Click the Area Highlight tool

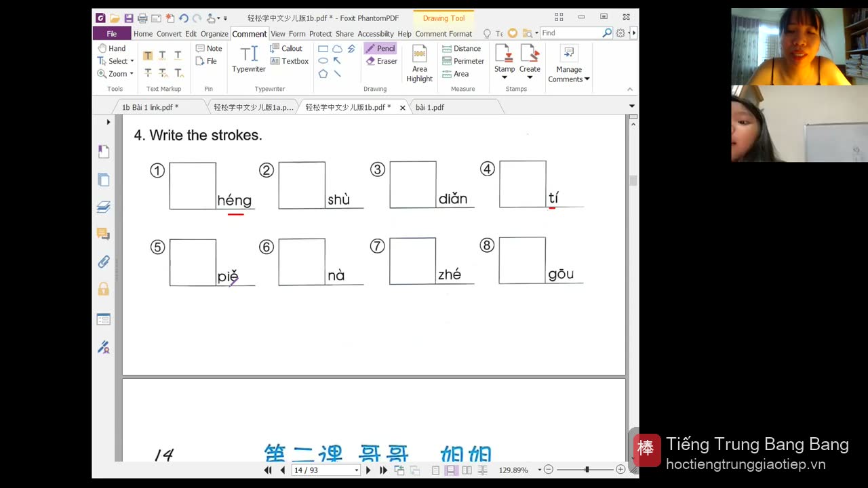click(x=419, y=64)
